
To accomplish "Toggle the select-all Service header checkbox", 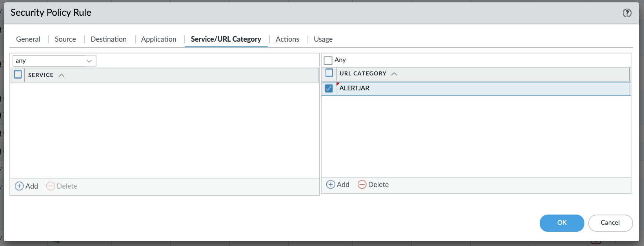I will [x=18, y=74].
